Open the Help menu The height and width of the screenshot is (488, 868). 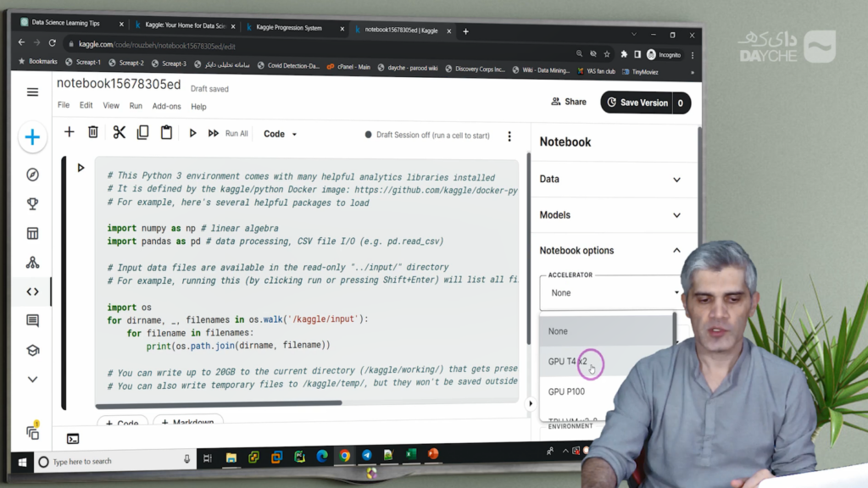click(x=198, y=107)
